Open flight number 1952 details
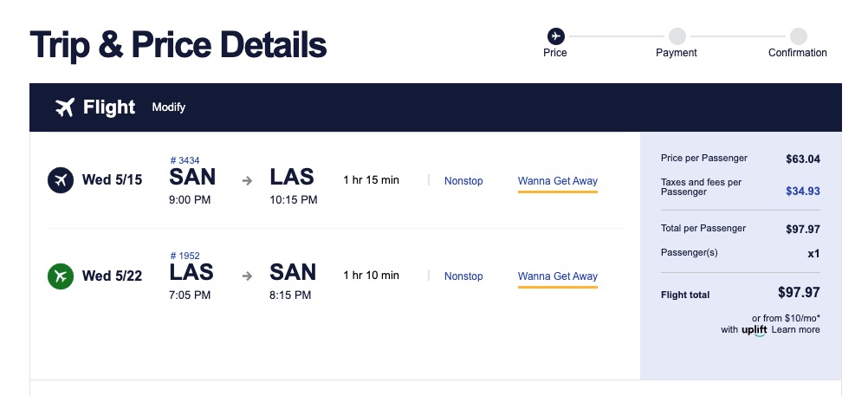The height and width of the screenshot is (396, 868). (185, 256)
